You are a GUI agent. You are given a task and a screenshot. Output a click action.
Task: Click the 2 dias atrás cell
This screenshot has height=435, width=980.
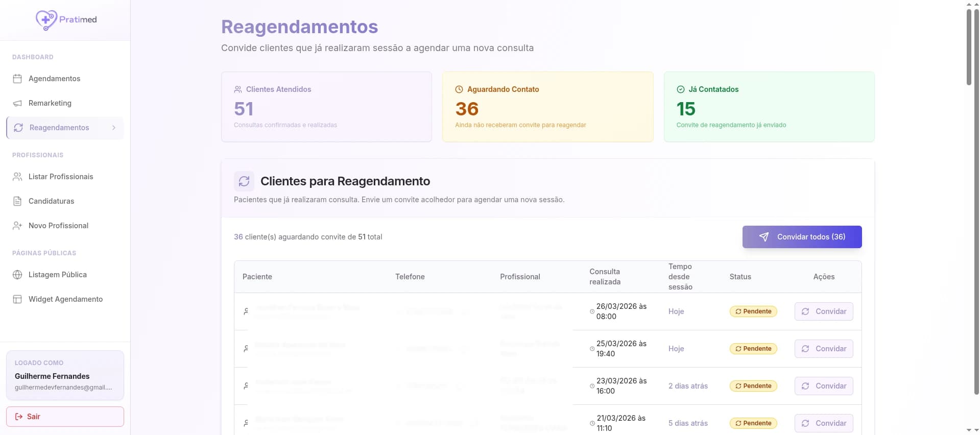[x=688, y=386]
